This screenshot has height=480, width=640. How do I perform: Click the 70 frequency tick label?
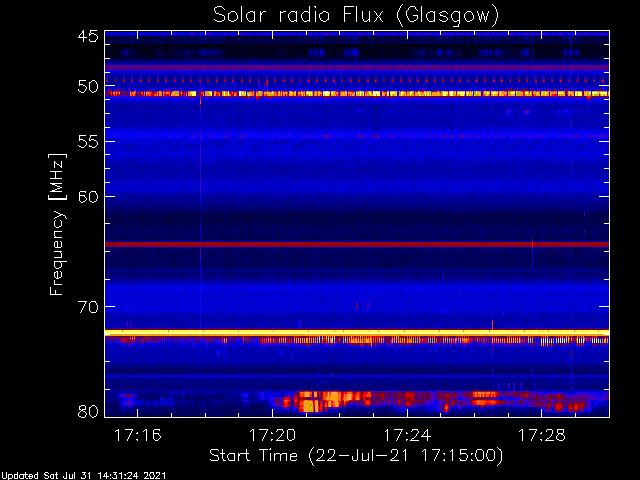pos(88,307)
